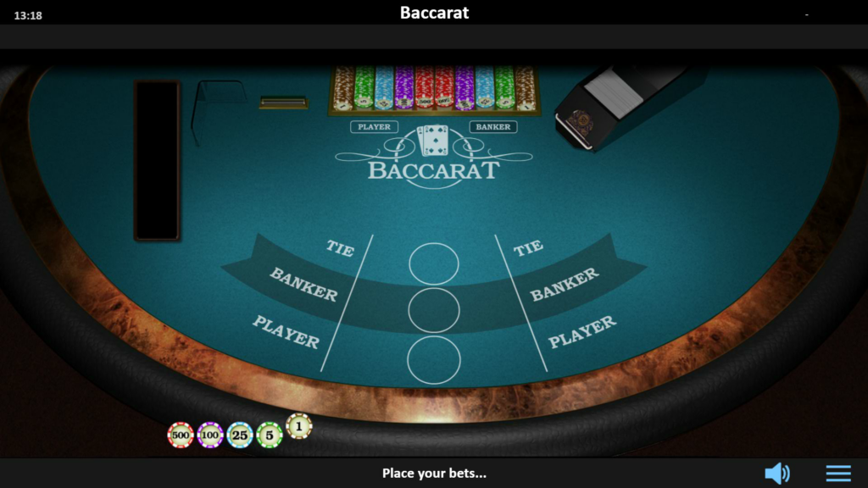
Task: Click the right BANKER betting label
Action: (x=565, y=285)
